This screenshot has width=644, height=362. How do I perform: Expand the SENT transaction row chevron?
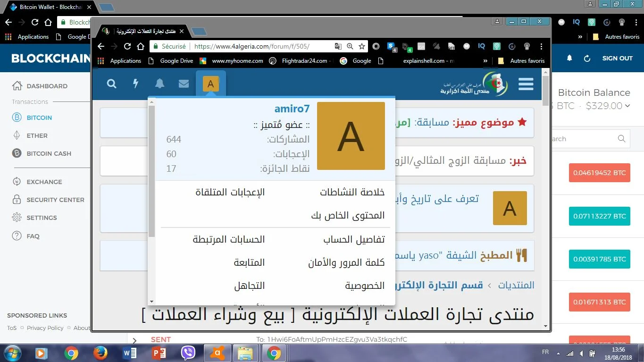tap(134, 340)
